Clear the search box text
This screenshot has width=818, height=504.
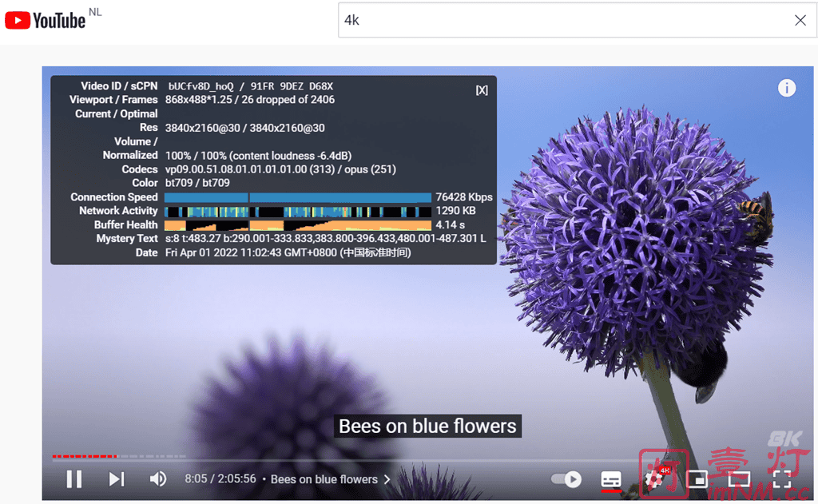click(x=800, y=20)
